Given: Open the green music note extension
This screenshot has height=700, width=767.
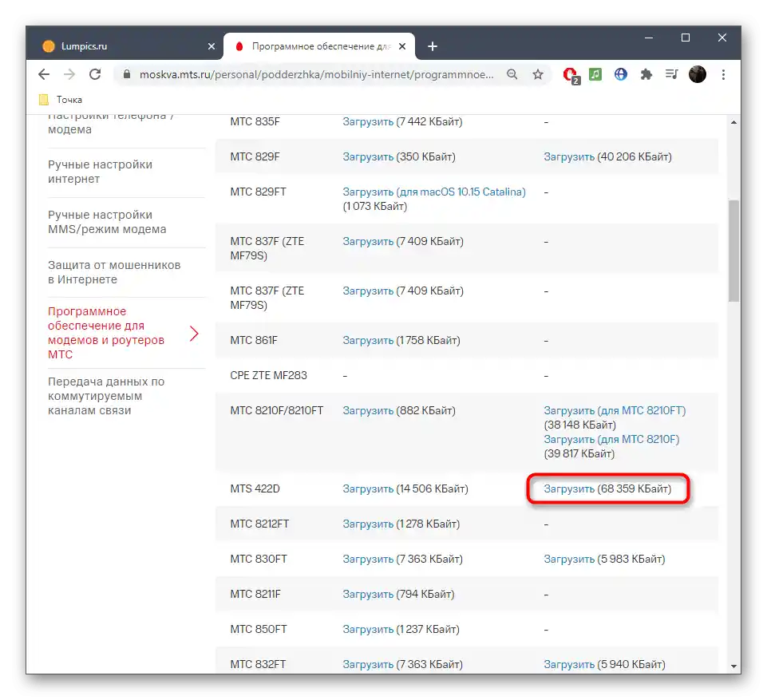Looking at the screenshot, I should [x=595, y=74].
